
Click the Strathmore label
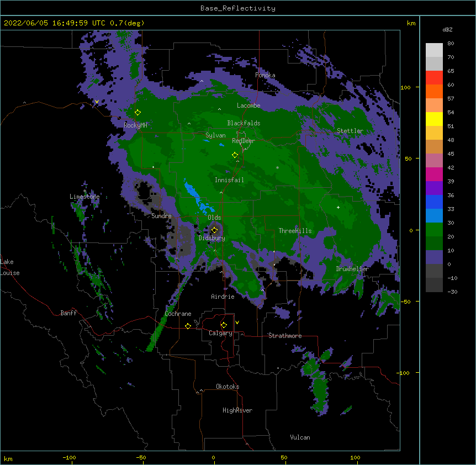click(x=285, y=336)
